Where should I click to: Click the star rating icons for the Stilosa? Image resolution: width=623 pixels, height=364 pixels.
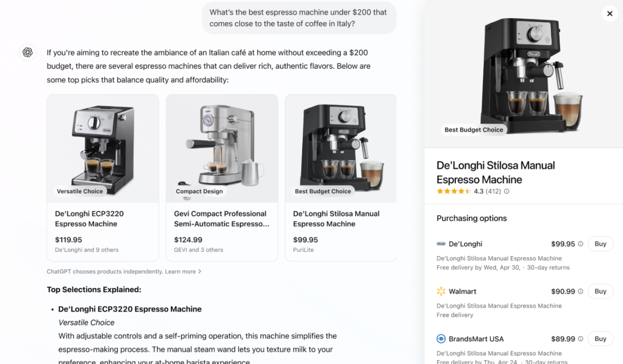point(454,191)
